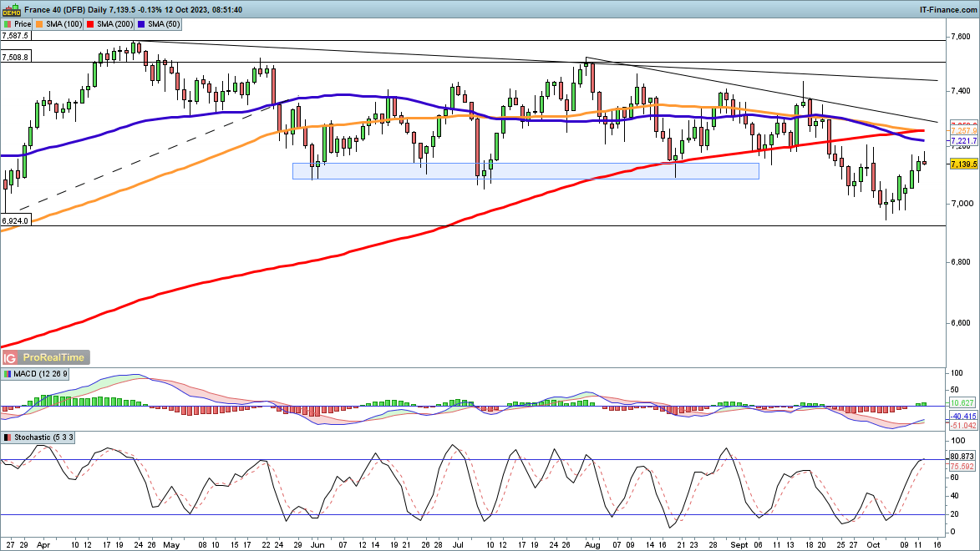Click the MACD panel icon

[8, 374]
